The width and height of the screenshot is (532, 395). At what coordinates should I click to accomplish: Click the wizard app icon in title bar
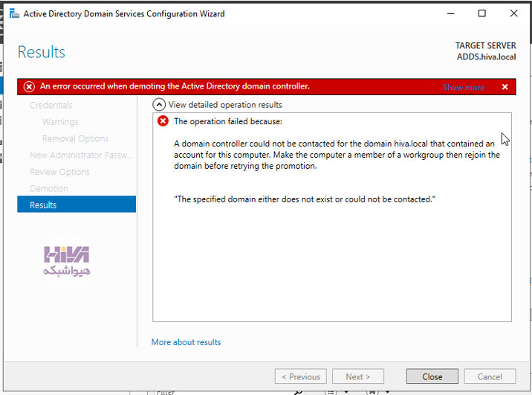point(14,13)
